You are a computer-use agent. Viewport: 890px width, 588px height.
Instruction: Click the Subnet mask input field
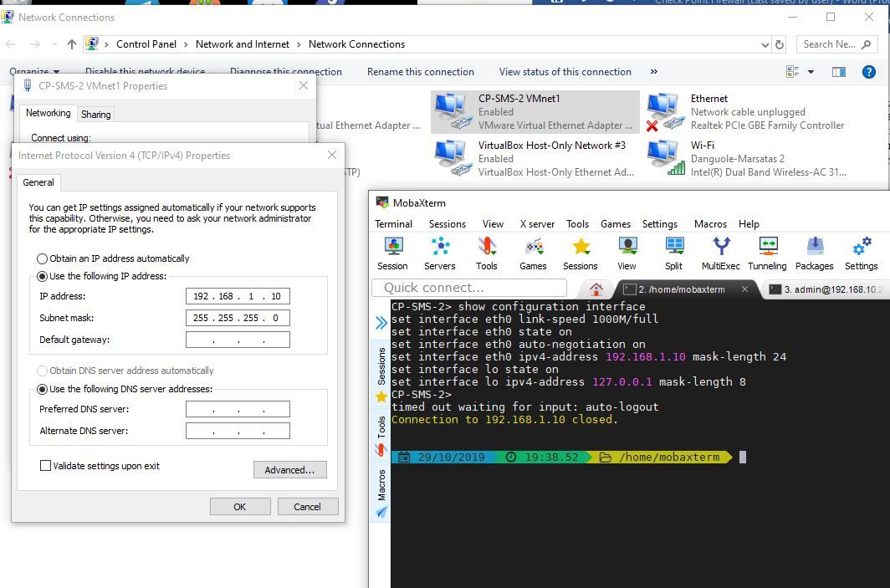click(238, 318)
